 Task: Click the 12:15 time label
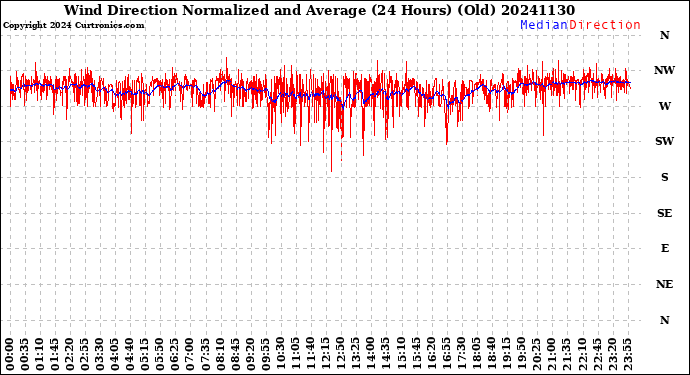[325, 354]
